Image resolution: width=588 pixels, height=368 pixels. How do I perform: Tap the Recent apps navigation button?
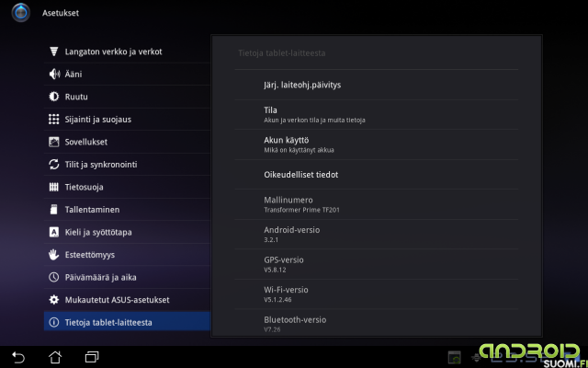click(x=92, y=357)
